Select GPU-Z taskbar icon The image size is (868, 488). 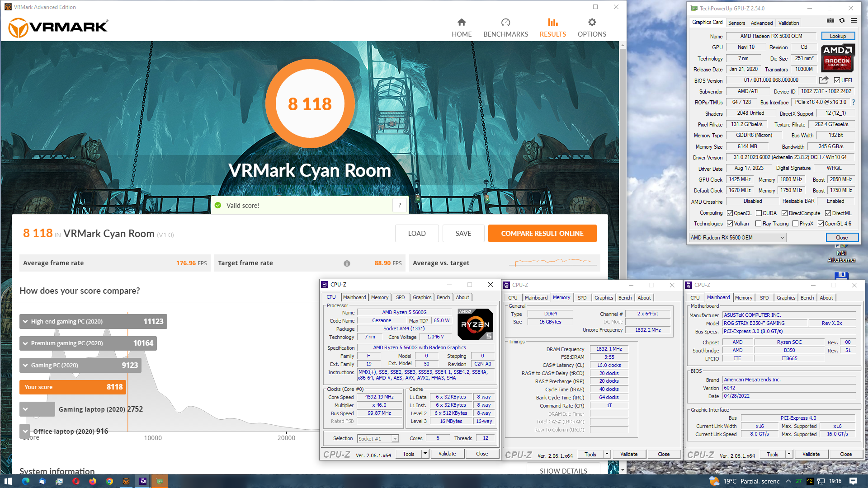pyautogui.click(x=160, y=481)
